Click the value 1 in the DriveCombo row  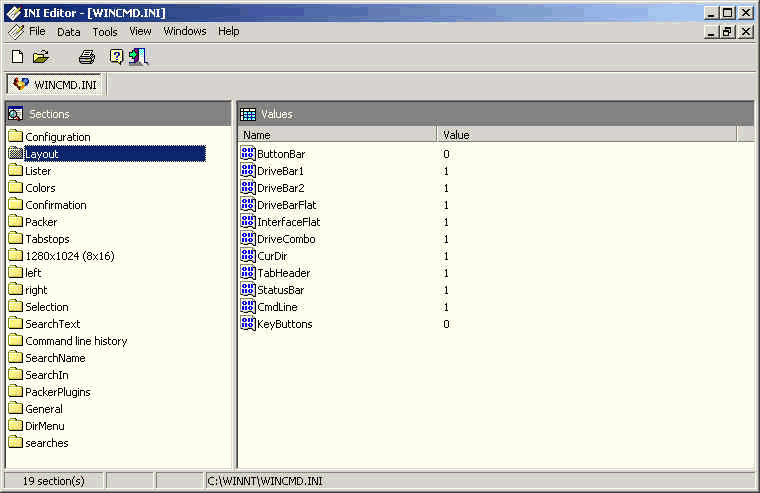[x=446, y=239]
